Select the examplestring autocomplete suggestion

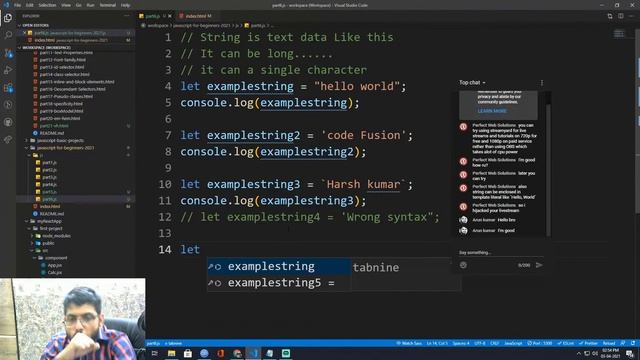click(x=279, y=267)
